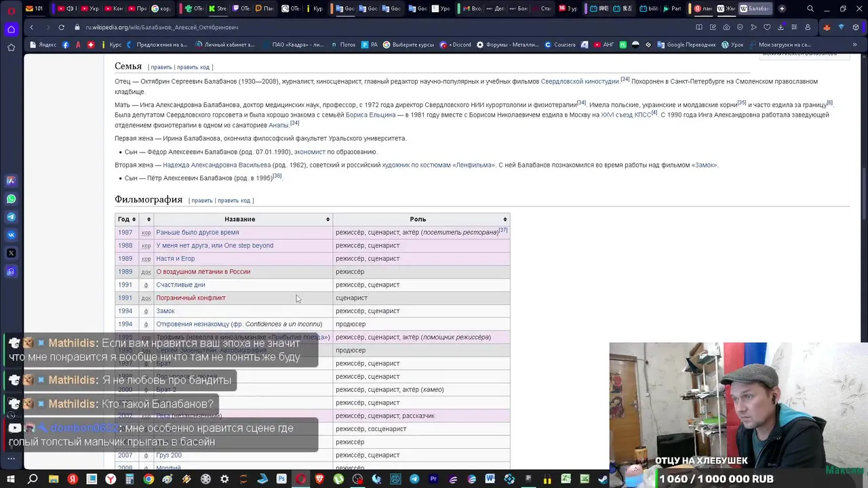Sort table by Название column arrows
Screen dimensions: 868x488
(328, 220)
